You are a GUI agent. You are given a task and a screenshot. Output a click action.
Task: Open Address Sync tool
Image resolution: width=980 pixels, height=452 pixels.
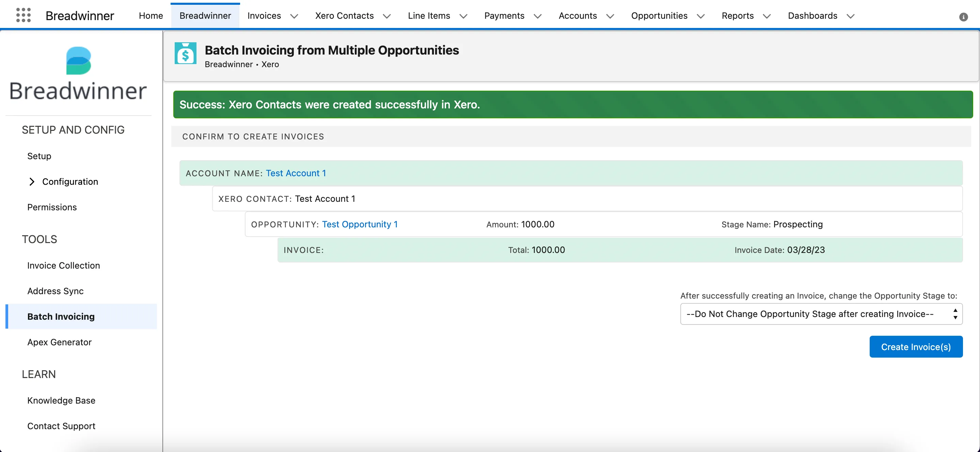(x=56, y=291)
